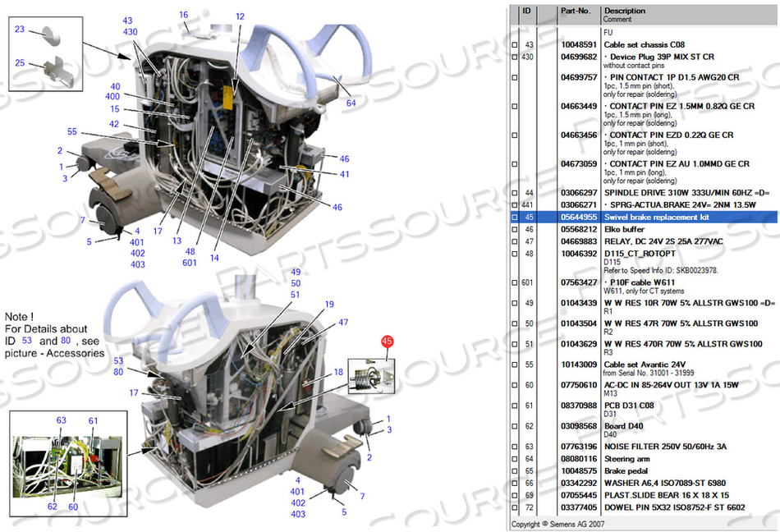This screenshot has height=532, width=780.
Task: Tick the checkbox for Swivel brake replacement kit
Action: tap(515, 218)
